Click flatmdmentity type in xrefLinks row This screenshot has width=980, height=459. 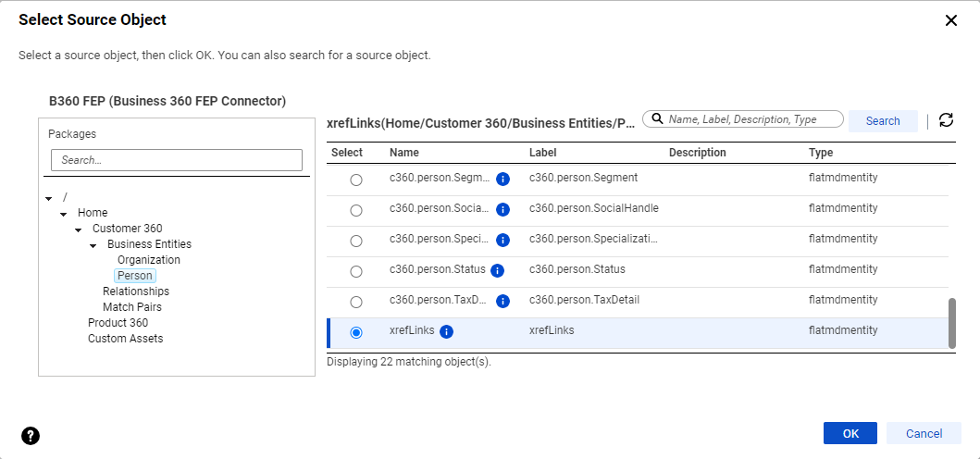click(843, 330)
